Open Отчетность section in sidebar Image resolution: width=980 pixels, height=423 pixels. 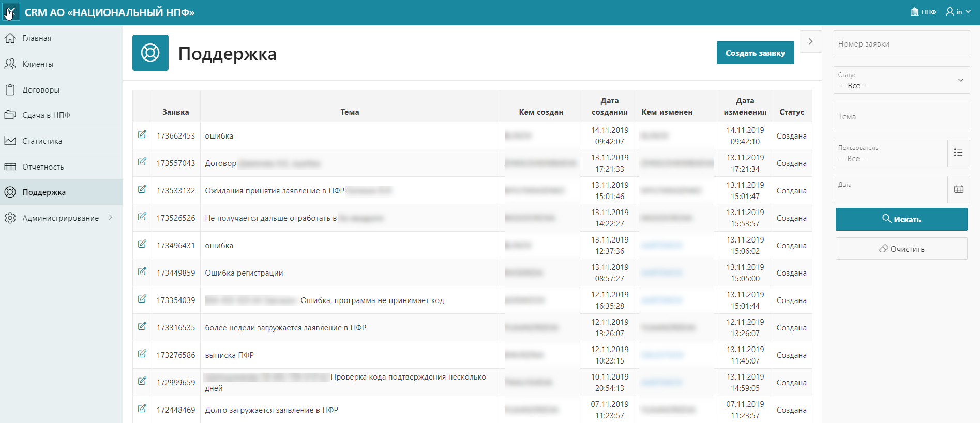point(61,167)
